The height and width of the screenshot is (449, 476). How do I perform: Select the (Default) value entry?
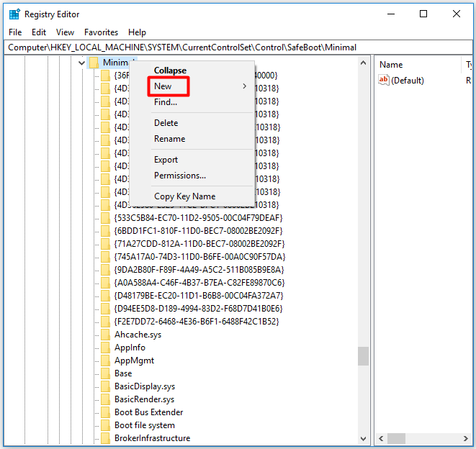pos(408,81)
